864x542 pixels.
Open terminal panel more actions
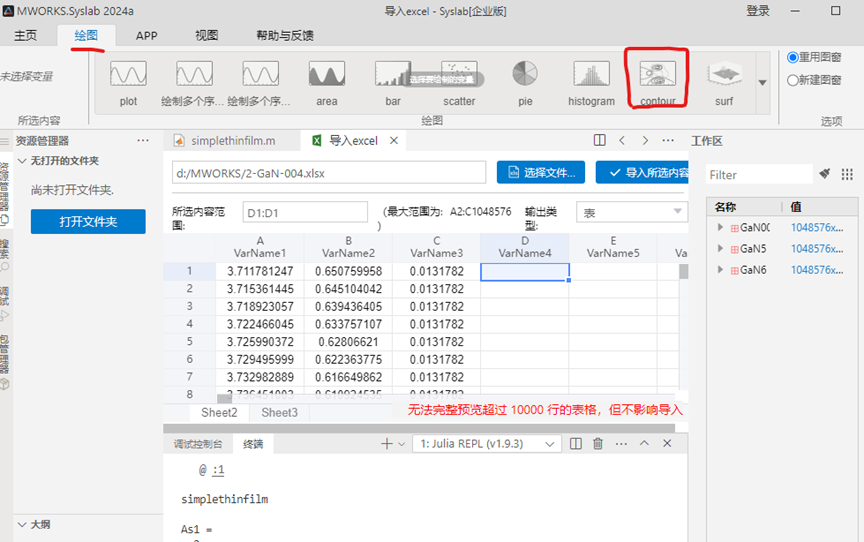click(621, 444)
